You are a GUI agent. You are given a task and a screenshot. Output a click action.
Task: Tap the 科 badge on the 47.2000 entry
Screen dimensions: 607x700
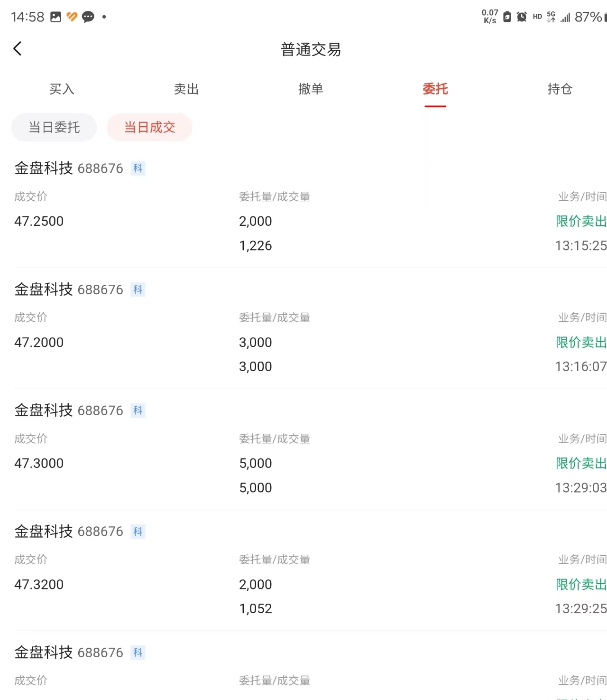point(138,289)
